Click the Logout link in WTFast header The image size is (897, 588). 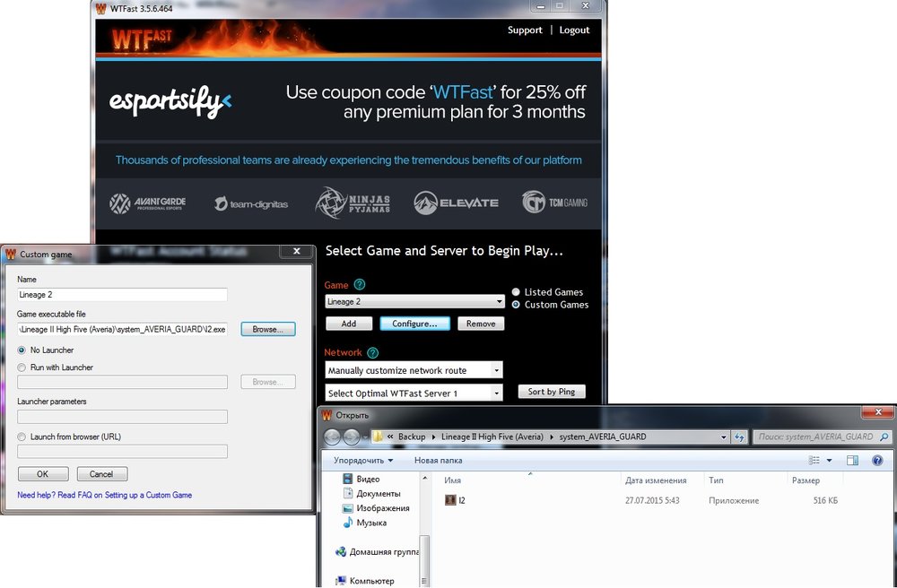tap(574, 30)
